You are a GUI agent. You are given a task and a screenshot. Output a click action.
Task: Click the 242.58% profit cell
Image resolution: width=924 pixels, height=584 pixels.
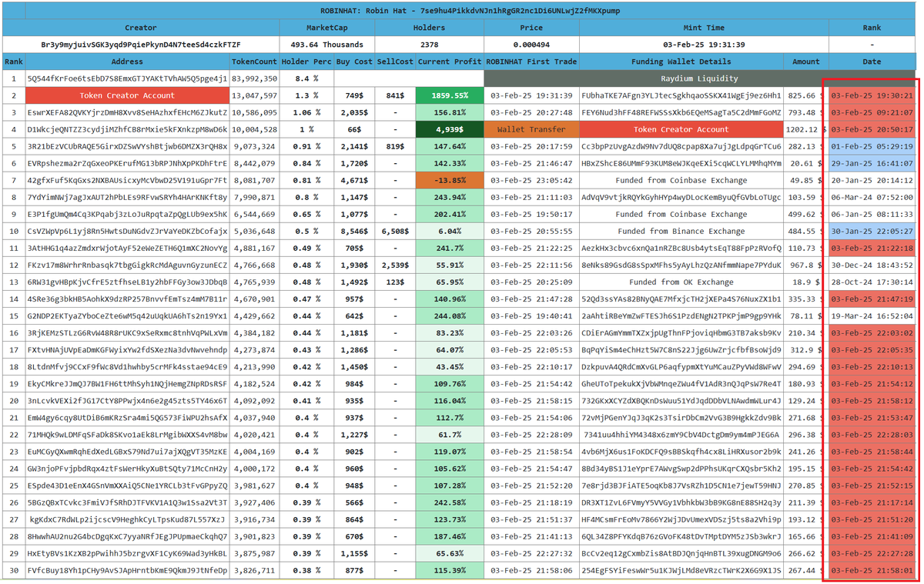pos(450,502)
